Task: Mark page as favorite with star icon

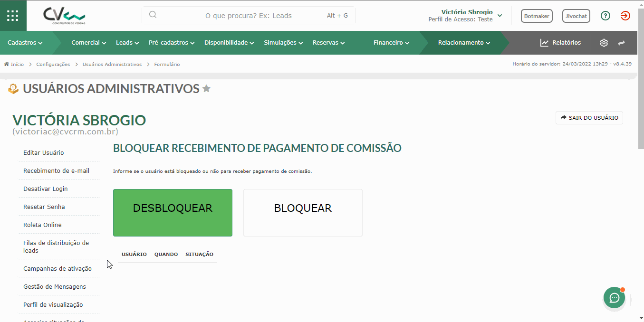Action: click(x=206, y=88)
